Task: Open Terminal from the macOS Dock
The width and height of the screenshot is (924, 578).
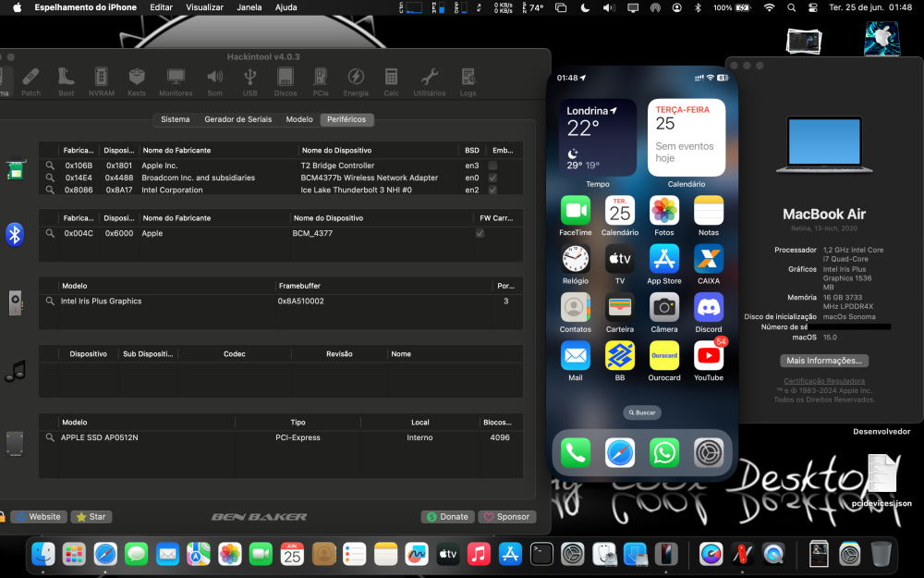Action: 541,554
